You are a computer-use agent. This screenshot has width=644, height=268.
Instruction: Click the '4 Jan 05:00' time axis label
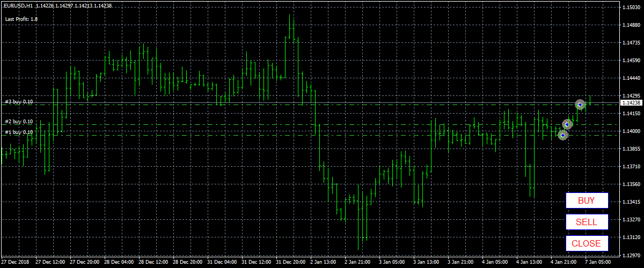pyautogui.click(x=496, y=263)
